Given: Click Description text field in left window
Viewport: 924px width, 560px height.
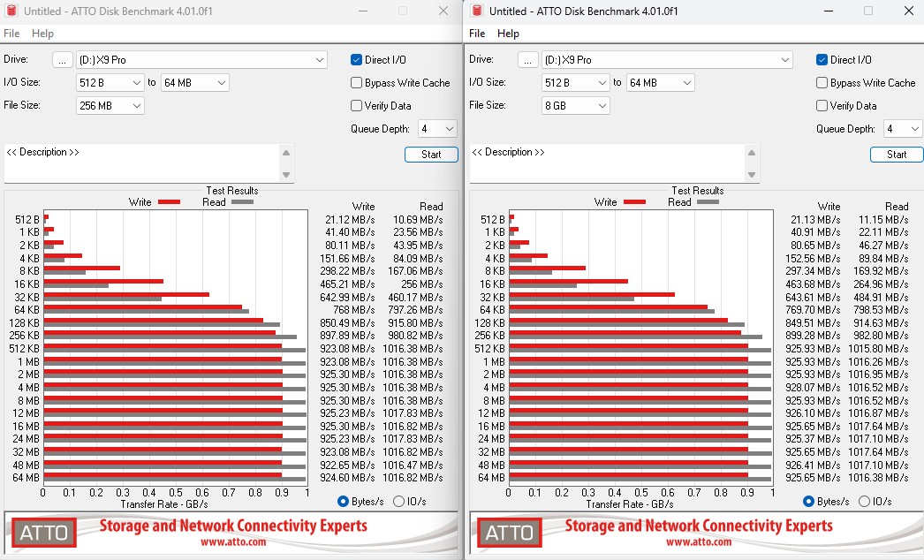Looking at the screenshot, I should [x=141, y=163].
